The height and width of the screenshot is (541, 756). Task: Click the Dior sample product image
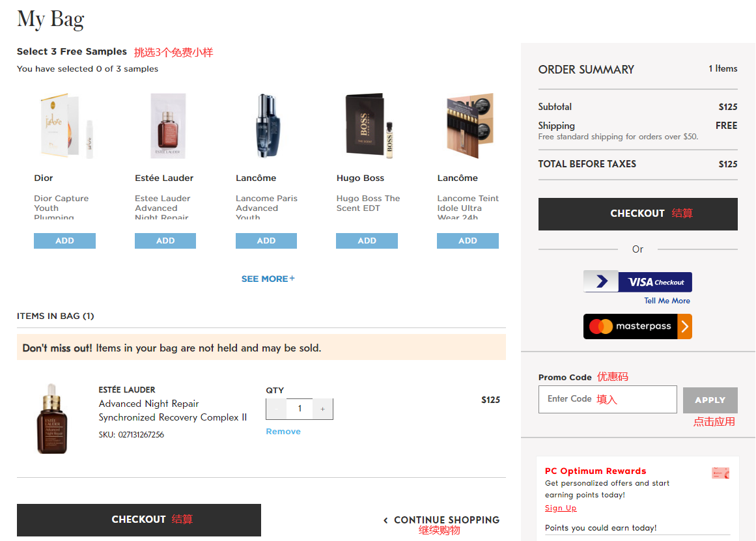point(64,127)
